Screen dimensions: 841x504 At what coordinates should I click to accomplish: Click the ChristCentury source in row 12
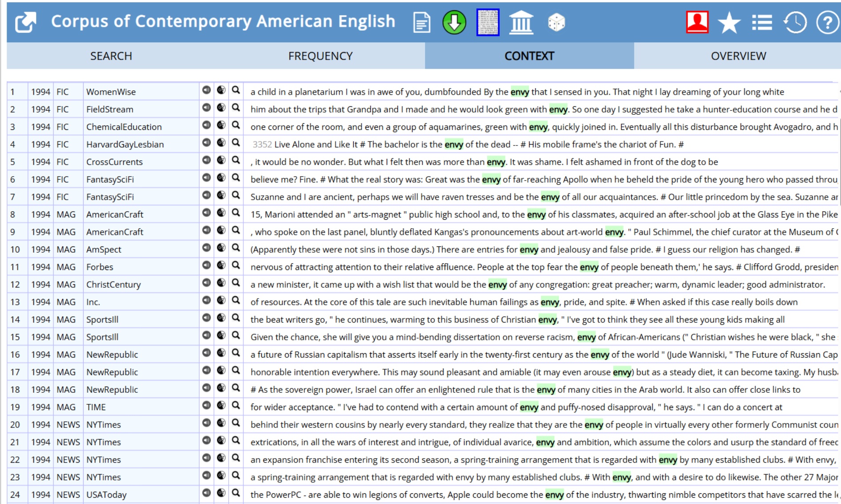[x=113, y=285]
